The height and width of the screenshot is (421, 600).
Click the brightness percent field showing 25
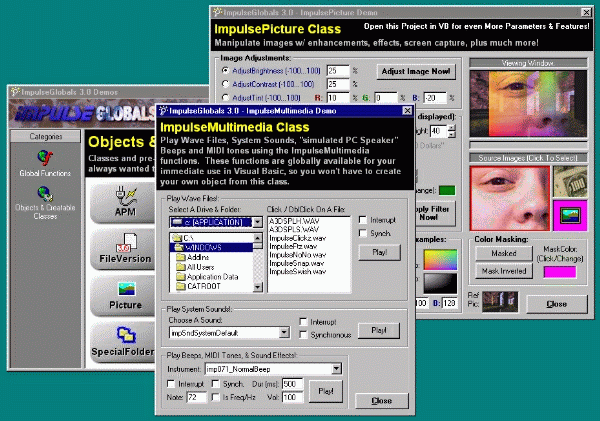point(338,71)
